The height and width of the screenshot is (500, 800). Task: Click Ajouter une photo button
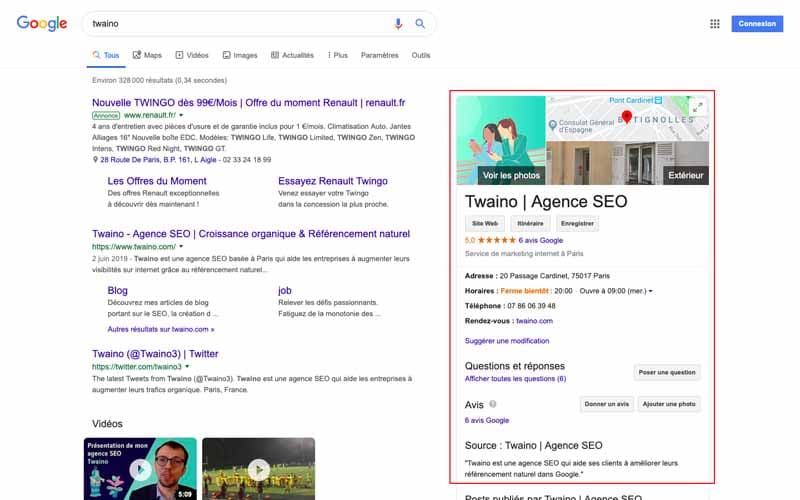(669, 404)
